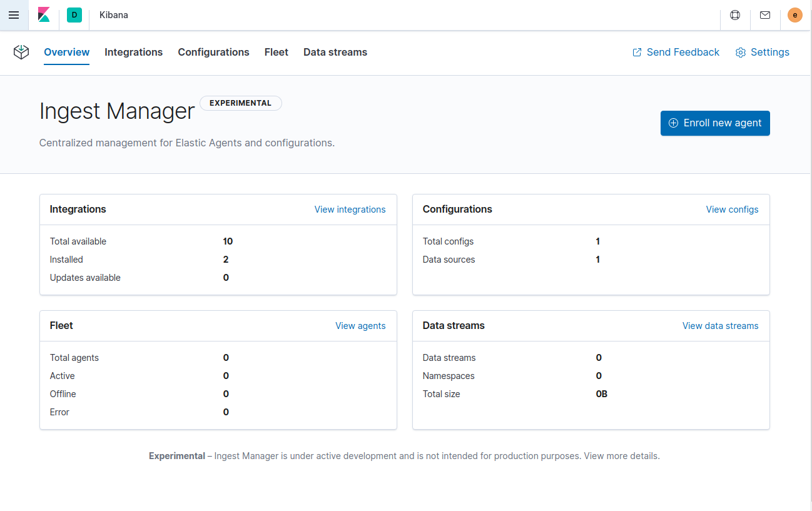This screenshot has height=511, width=812.
Task: Open the Kibana navigation hamburger menu
Action: click(14, 15)
